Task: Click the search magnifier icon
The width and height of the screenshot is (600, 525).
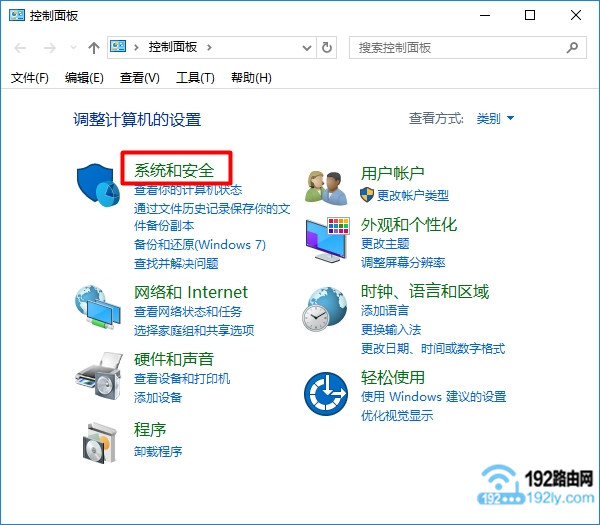Action: pos(572,47)
